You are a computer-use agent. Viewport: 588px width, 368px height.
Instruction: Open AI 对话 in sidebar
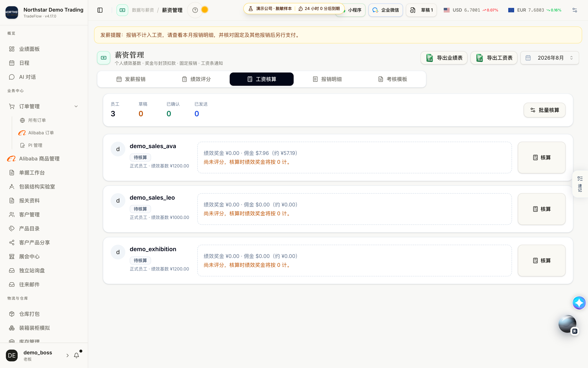pyautogui.click(x=44, y=77)
